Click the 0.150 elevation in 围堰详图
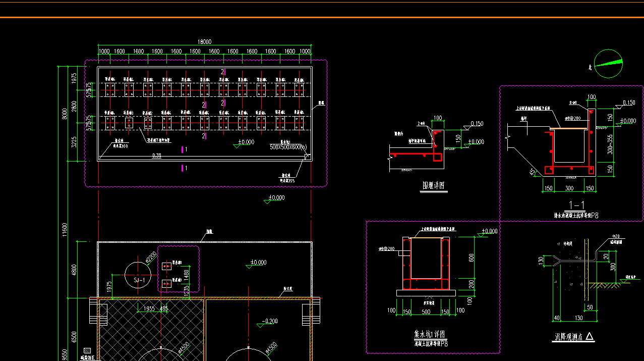The height and width of the screenshot is (361, 644). 477,124
